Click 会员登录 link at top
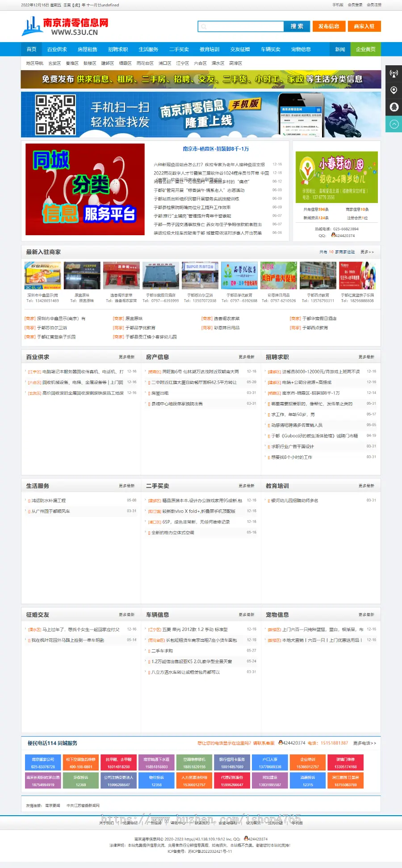 (x=355, y=5)
